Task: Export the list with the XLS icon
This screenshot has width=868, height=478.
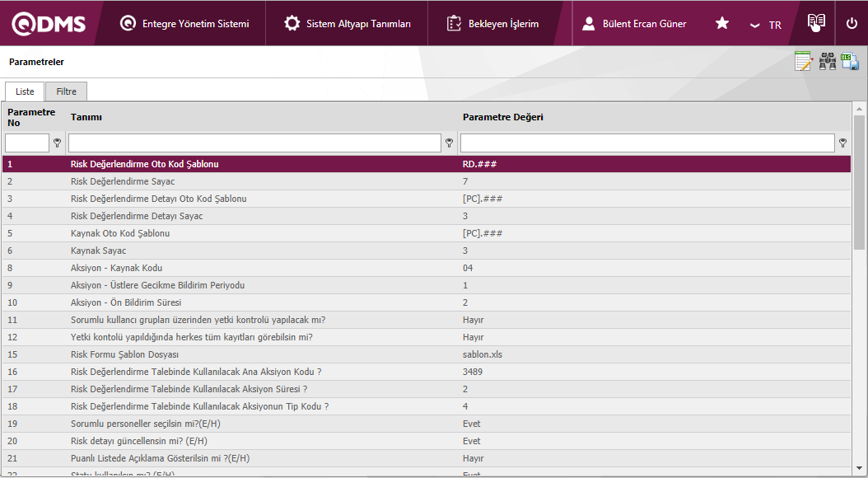Action: pyautogui.click(x=850, y=62)
